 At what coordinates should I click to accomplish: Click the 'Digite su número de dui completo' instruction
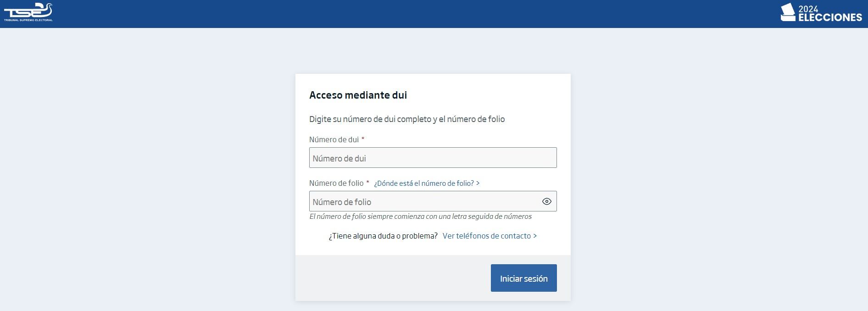point(406,119)
